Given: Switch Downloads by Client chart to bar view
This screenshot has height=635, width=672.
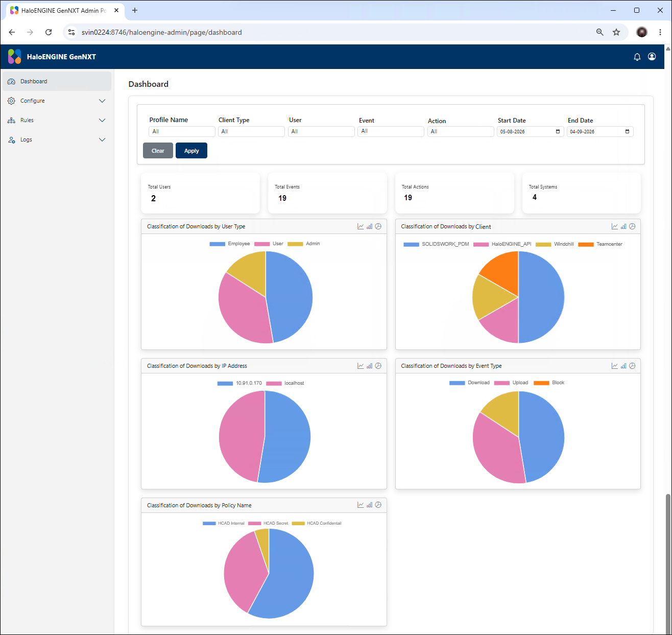Looking at the screenshot, I should pyautogui.click(x=623, y=226).
